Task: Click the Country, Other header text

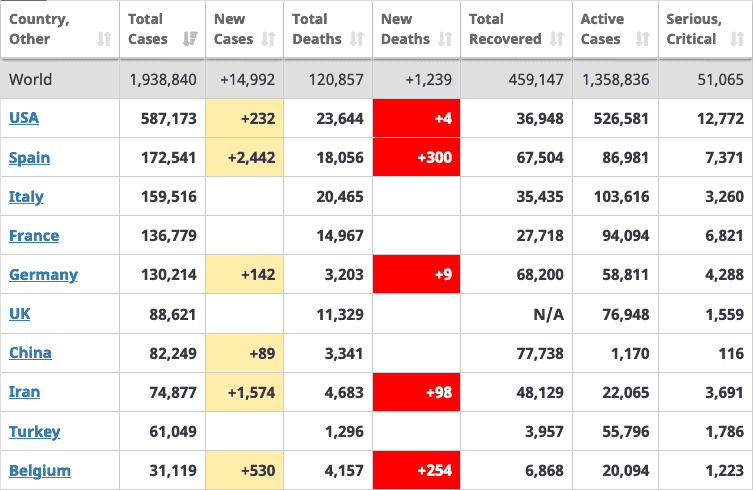Action: point(39,29)
